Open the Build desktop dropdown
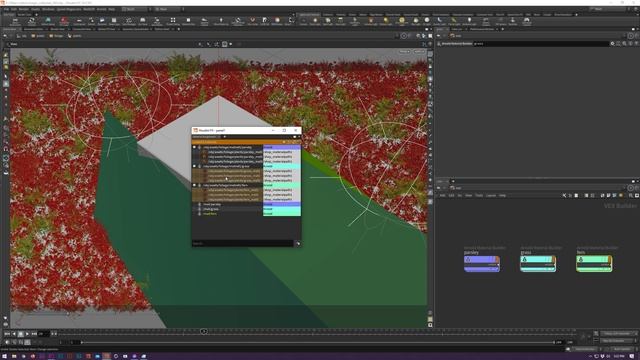Image resolution: width=640 pixels, height=360 pixels. click(136, 9)
